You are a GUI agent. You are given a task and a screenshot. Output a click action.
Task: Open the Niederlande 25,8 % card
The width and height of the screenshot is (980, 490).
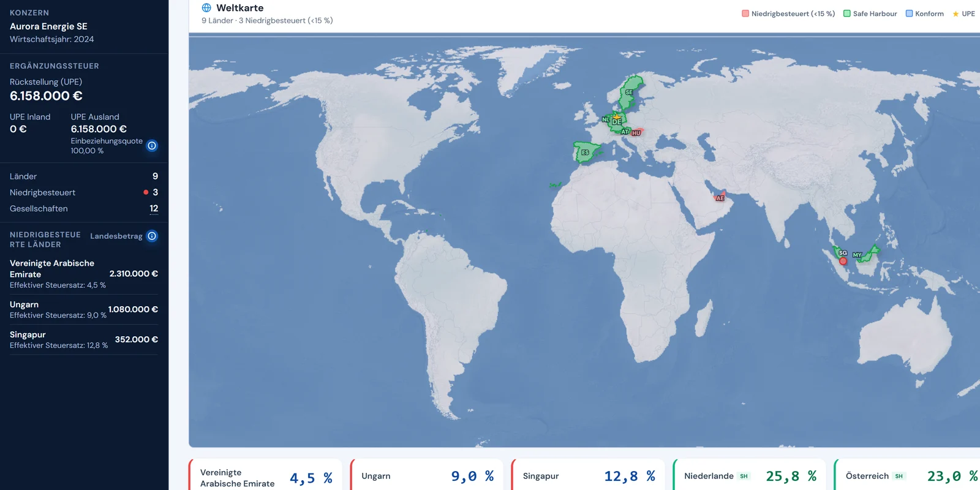tap(749, 475)
